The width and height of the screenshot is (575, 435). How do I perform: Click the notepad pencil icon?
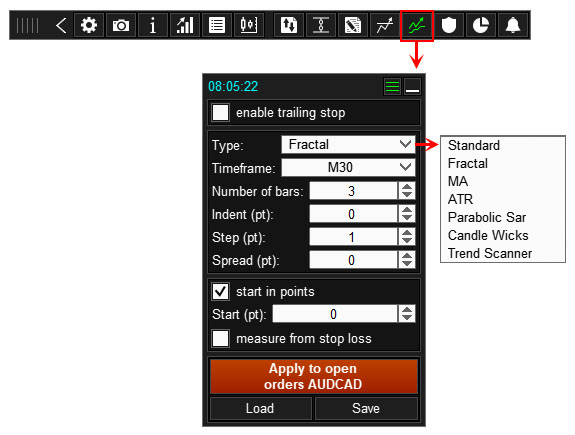click(353, 25)
